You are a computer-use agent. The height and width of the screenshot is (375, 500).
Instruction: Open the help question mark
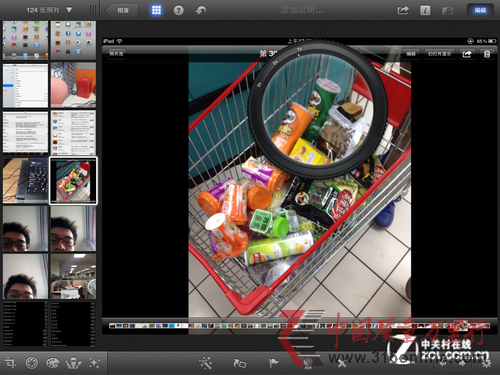click(x=178, y=10)
